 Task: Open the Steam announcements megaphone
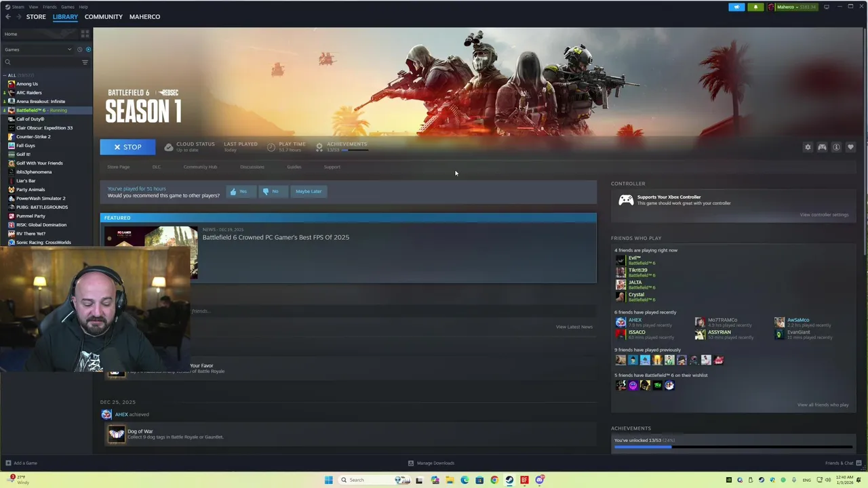click(736, 7)
